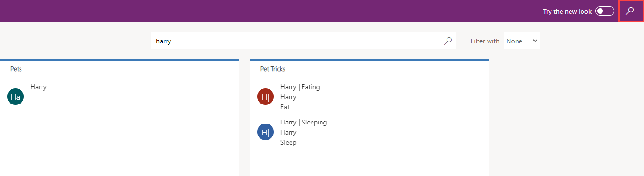Image resolution: width=644 pixels, height=176 pixels.
Task: Click the Ha avatar for pet Harry
Action: click(x=15, y=97)
